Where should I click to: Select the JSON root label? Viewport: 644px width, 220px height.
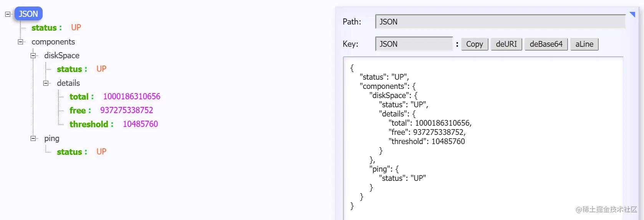(x=28, y=14)
